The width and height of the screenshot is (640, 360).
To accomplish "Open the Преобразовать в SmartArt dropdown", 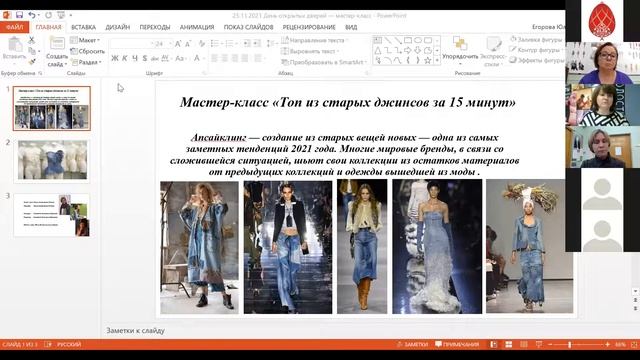I will click(x=324, y=62).
